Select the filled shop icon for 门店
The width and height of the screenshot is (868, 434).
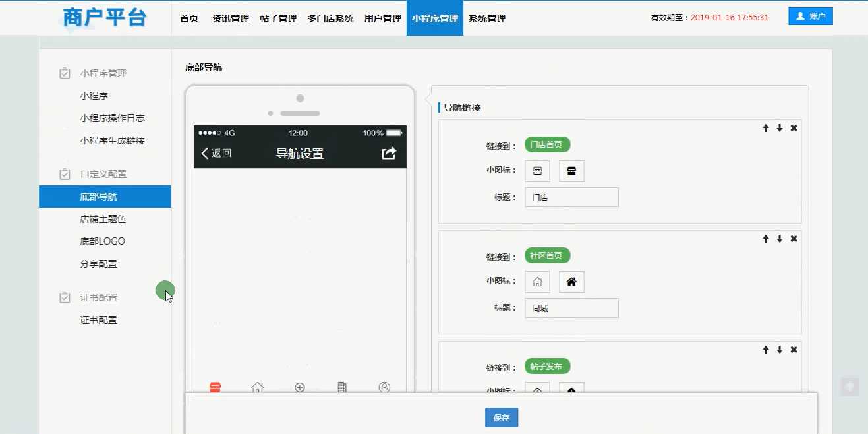pyautogui.click(x=571, y=171)
